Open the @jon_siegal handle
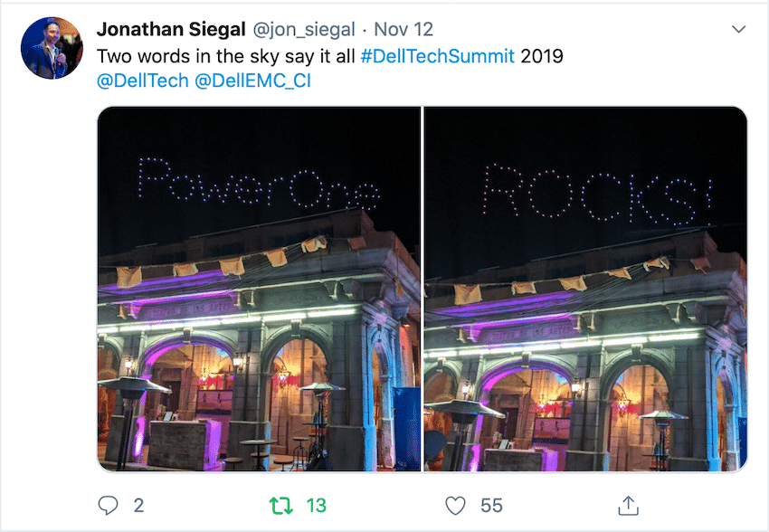The image size is (769, 532). (304, 30)
